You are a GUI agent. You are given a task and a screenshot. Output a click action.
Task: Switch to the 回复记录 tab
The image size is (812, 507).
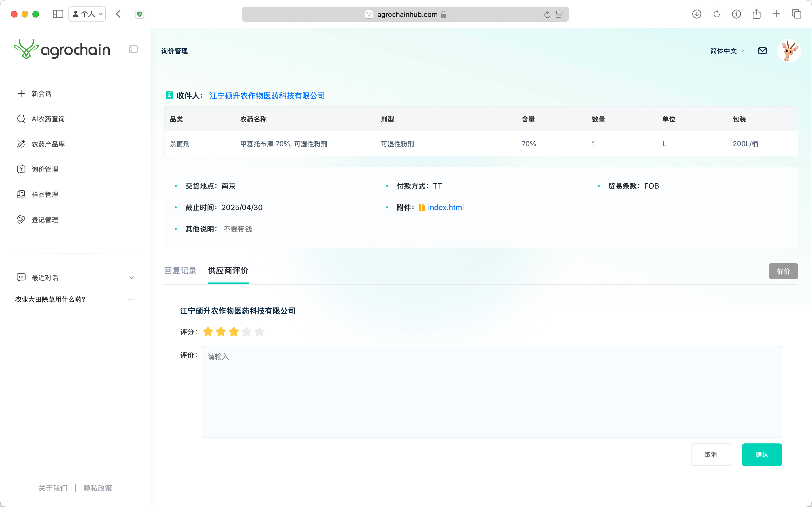point(180,271)
